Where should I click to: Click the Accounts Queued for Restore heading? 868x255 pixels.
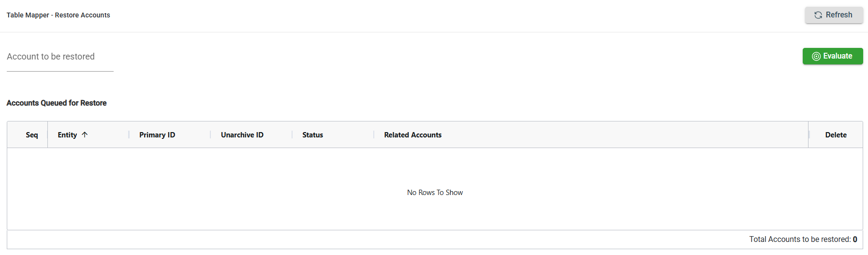coord(57,103)
